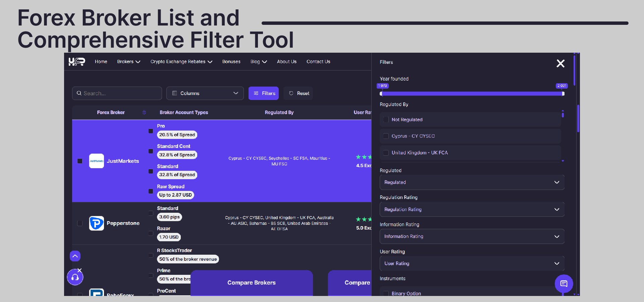This screenshot has width=644, height=302.
Task: Expand the Regulated dropdown
Action: 472,182
